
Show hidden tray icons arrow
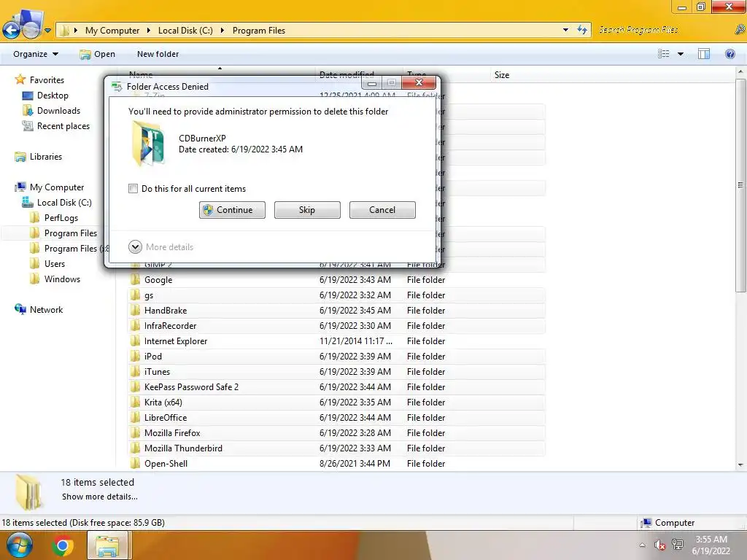pyautogui.click(x=642, y=545)
